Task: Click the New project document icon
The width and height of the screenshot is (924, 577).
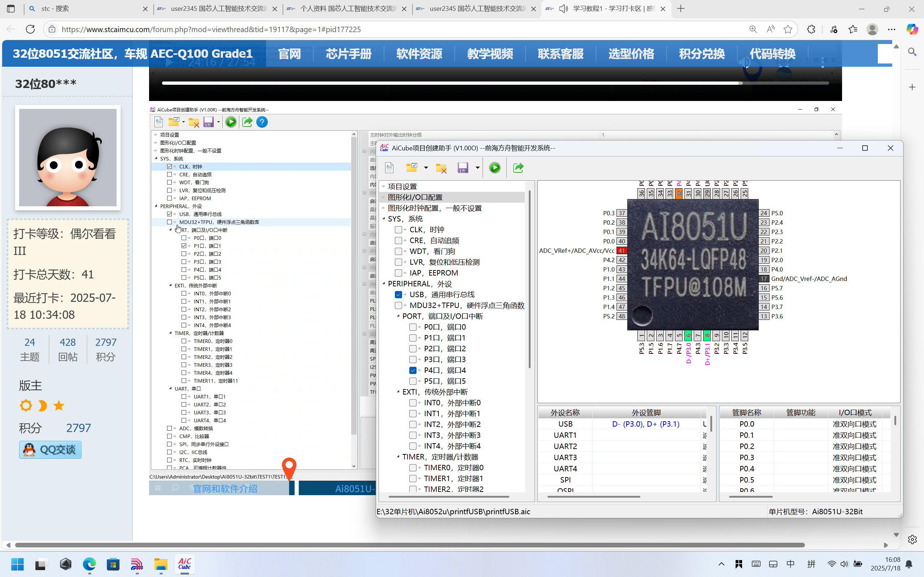Action: [389, 168]
